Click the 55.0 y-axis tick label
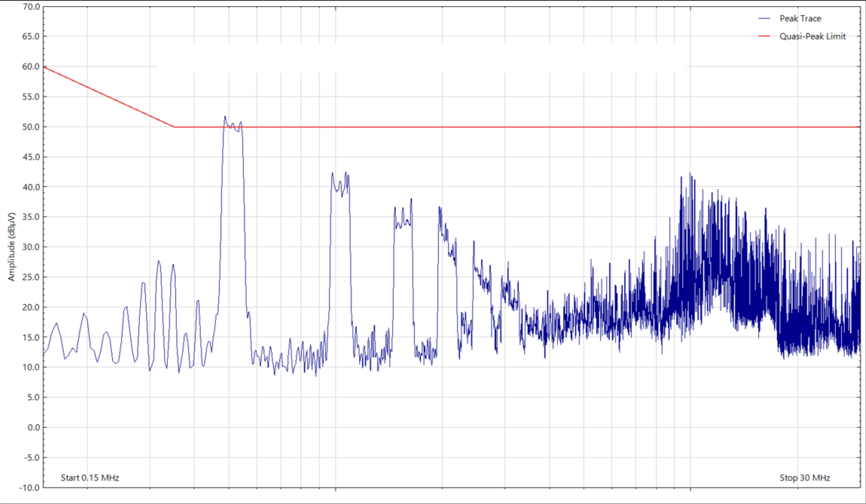Viewport: 866px width, 504px height. coord(31,97)
